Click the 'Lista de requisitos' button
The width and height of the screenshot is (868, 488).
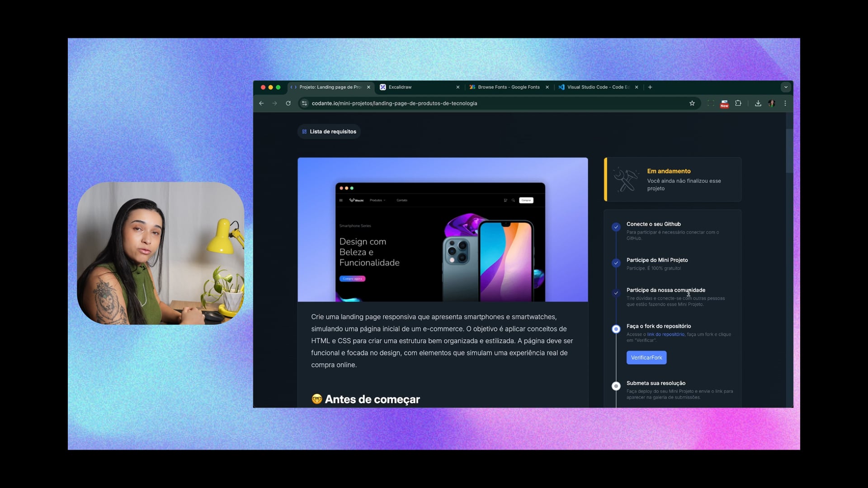coord(329,131)
